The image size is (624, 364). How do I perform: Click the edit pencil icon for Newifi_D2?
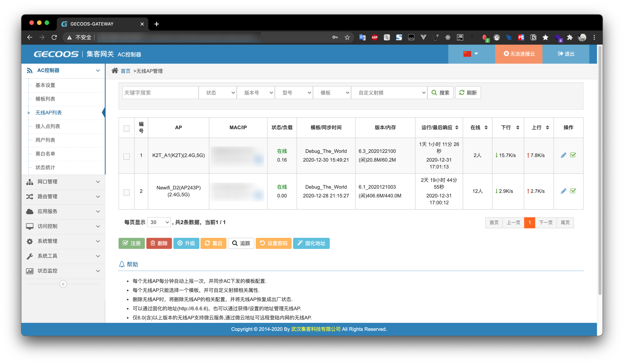click(564, 191)
